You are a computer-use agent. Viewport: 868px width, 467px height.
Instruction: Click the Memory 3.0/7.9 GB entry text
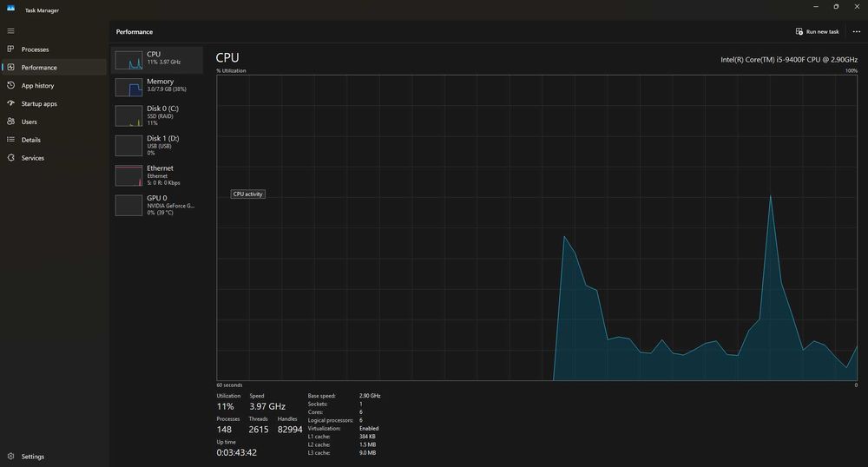pos(166,89)
